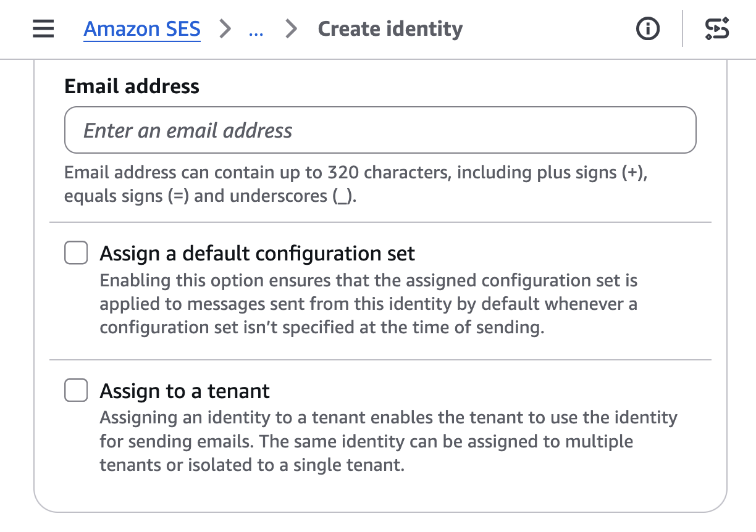Tick the default configuration set checkbox
This screenshot has width=756, height=532.
pos(75,252)
